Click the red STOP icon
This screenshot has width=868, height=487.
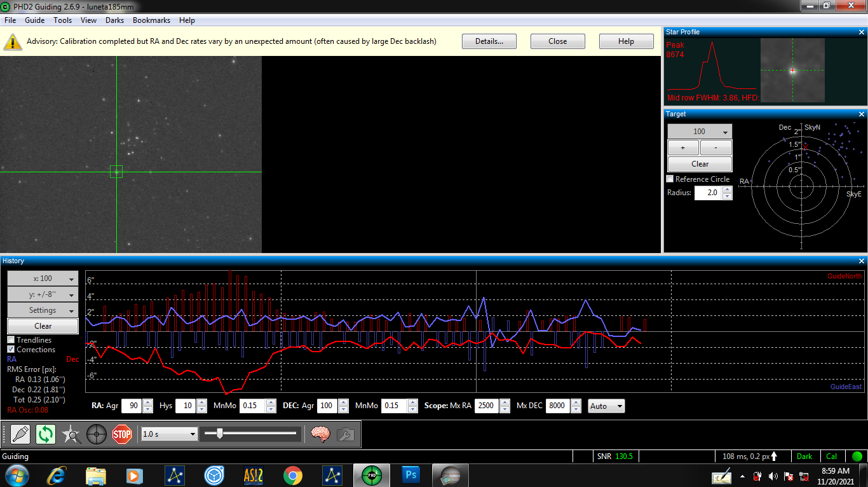tap(121, 434)
